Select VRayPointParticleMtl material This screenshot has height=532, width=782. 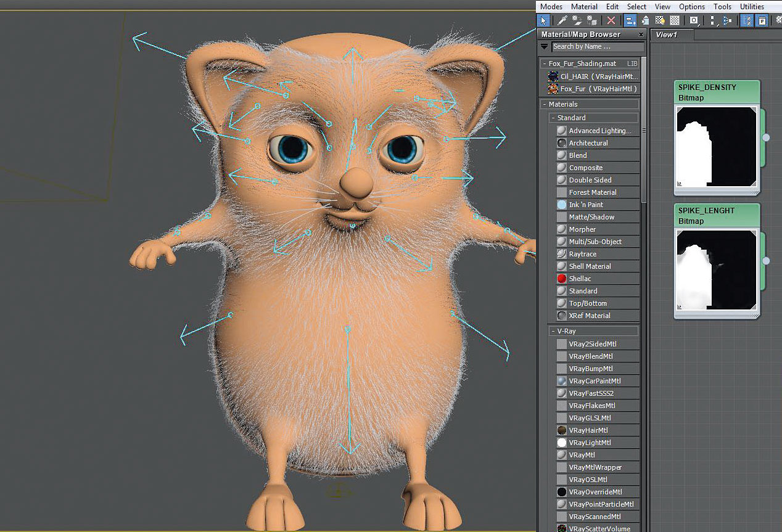pos(597,504)
